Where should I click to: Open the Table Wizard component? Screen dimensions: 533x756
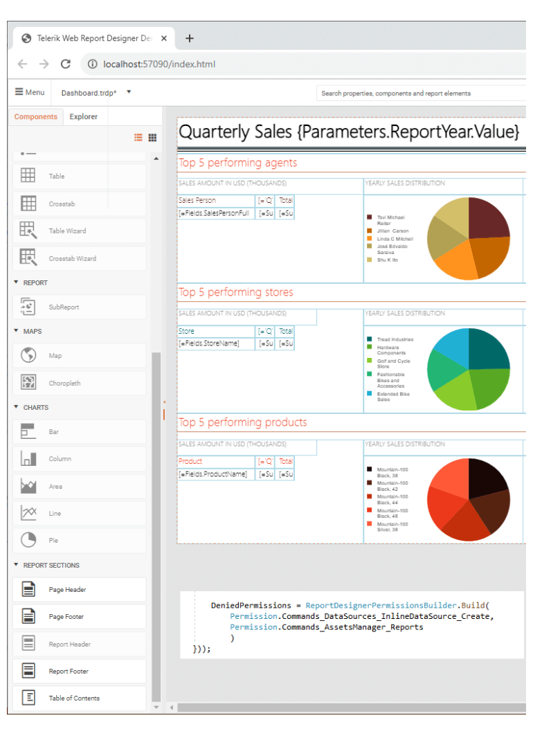[79, 231]
